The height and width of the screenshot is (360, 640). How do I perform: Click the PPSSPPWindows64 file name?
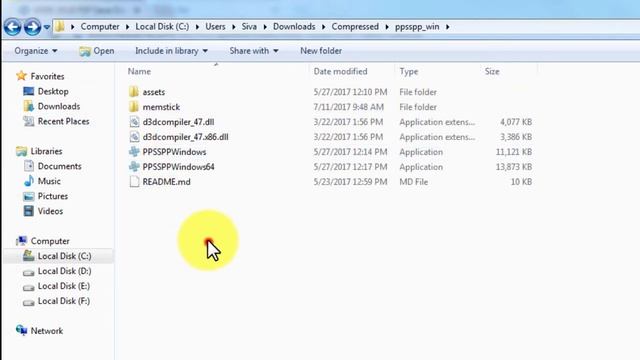pos(178,167)
